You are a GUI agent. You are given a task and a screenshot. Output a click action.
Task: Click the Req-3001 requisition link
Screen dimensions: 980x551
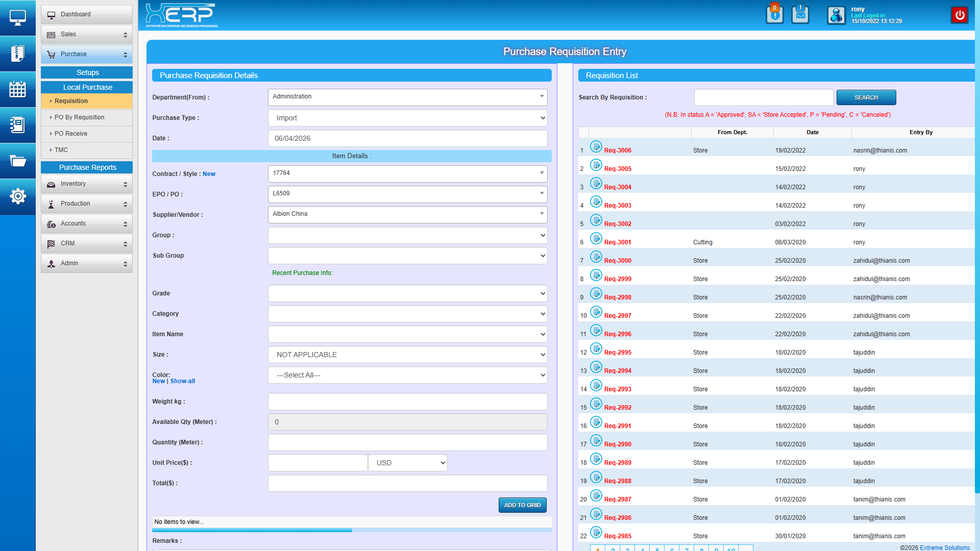618,242
